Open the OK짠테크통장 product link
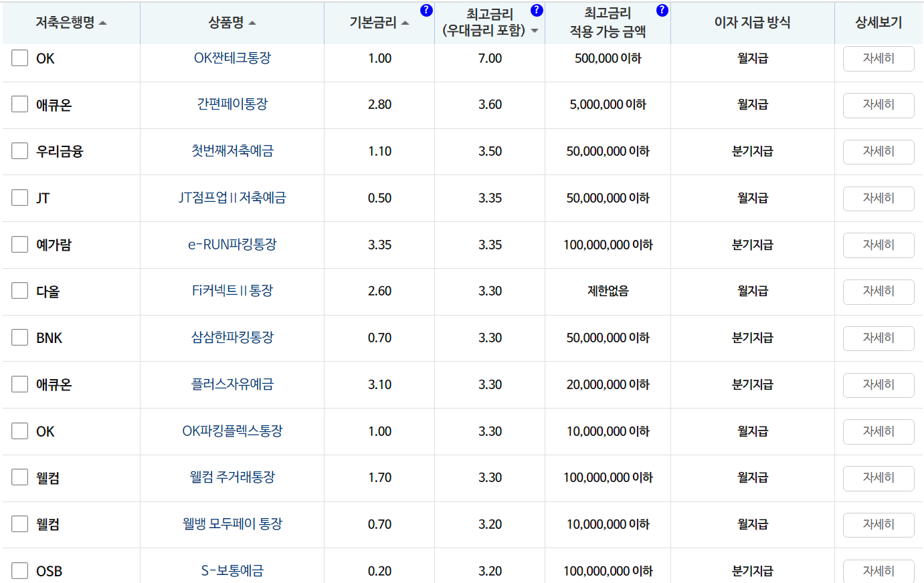 (232, 58)
